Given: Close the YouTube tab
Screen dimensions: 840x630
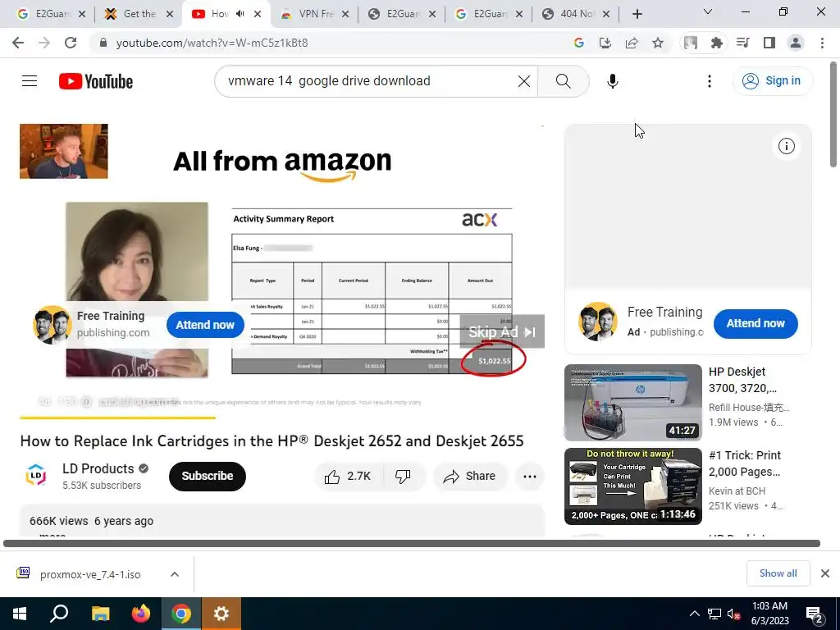Looking at the screenshot, I should click(258, 15).
